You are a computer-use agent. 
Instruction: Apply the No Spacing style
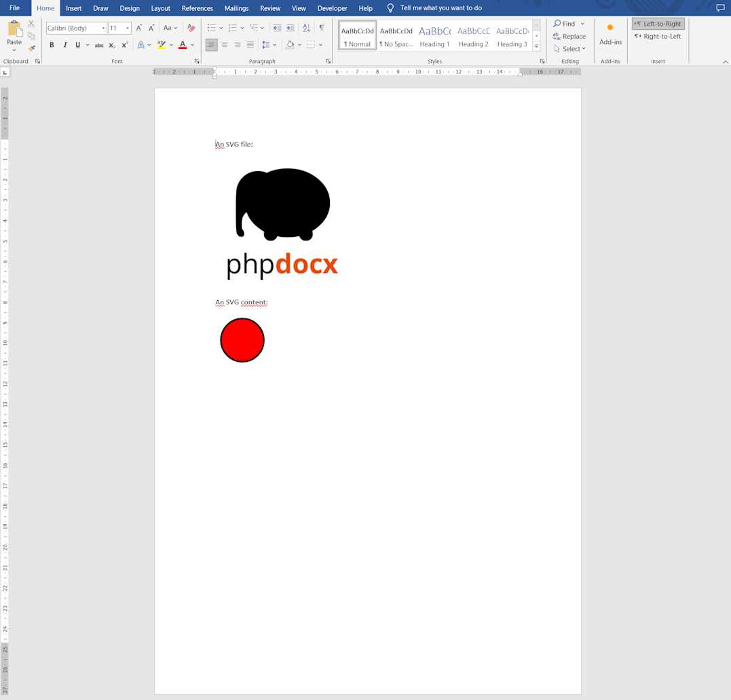click(x=396, y=35)
